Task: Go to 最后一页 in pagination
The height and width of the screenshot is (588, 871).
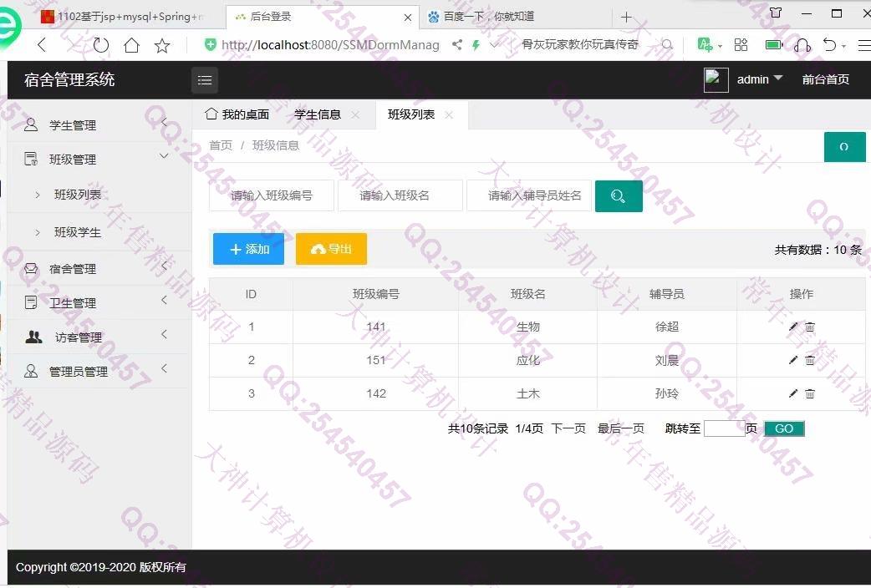Action: 620,428
